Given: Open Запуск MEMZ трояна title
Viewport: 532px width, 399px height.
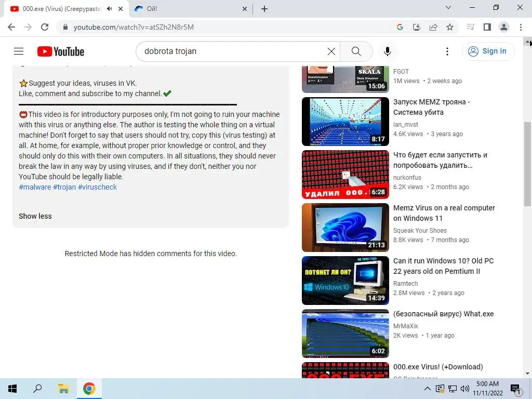Looking at the screenshot, I should (431, 107).
